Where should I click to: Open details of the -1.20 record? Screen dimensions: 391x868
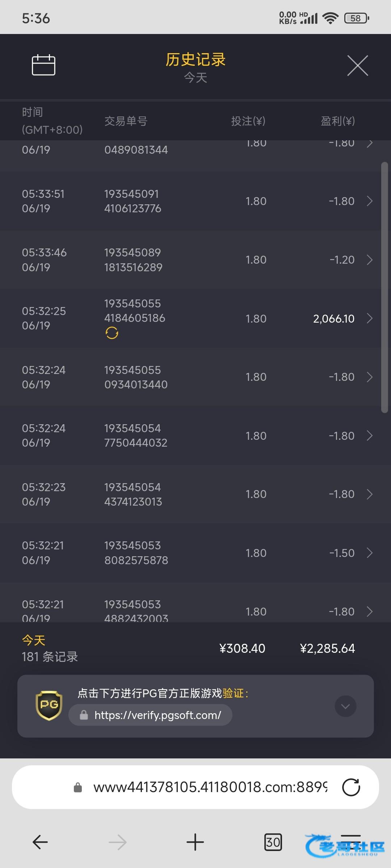coord(369,260)
